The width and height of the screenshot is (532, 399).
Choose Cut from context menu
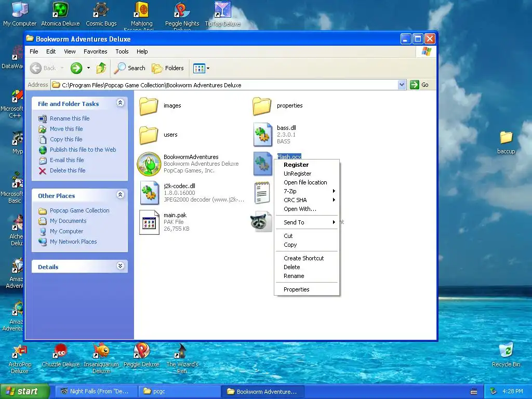click(x=307, y=236)
